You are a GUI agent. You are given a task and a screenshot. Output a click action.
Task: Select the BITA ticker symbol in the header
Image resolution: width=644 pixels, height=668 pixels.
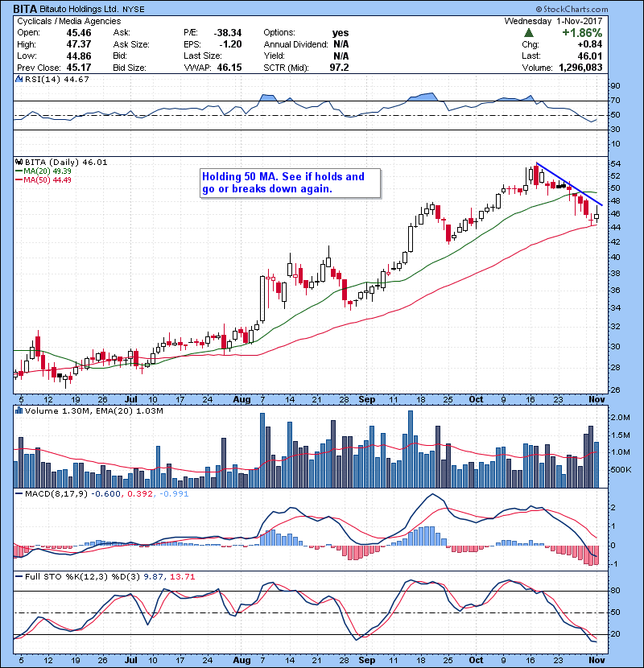click(25, 9)
